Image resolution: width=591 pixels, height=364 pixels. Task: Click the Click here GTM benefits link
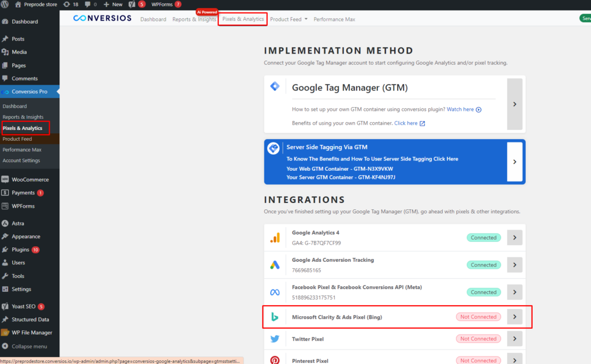pyautogui.click(x=406, y=123)
